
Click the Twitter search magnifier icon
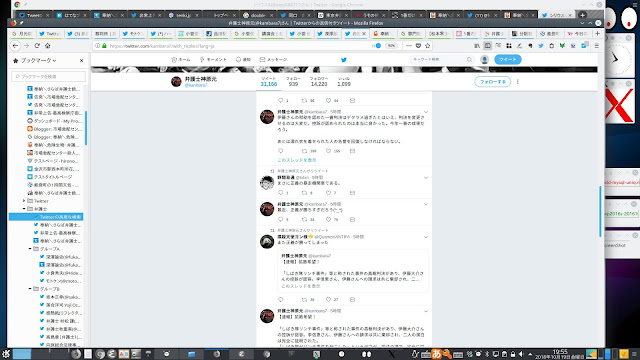(469, 60)
